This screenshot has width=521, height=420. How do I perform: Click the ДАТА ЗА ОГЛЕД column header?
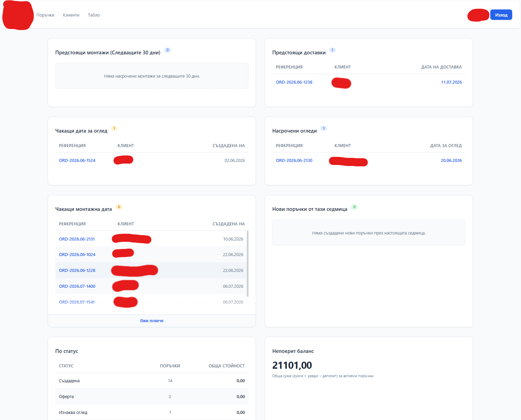pyautogui.click(x=446, y=146)
